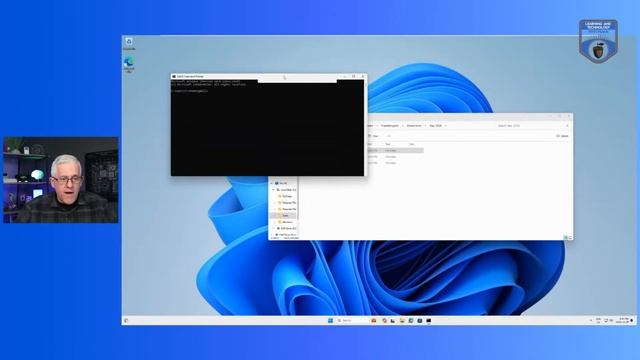Viewport: 640px width, 360px height.
Task: Open the Widgets button at taskbar left edge
Action: (x=126, y=320)
